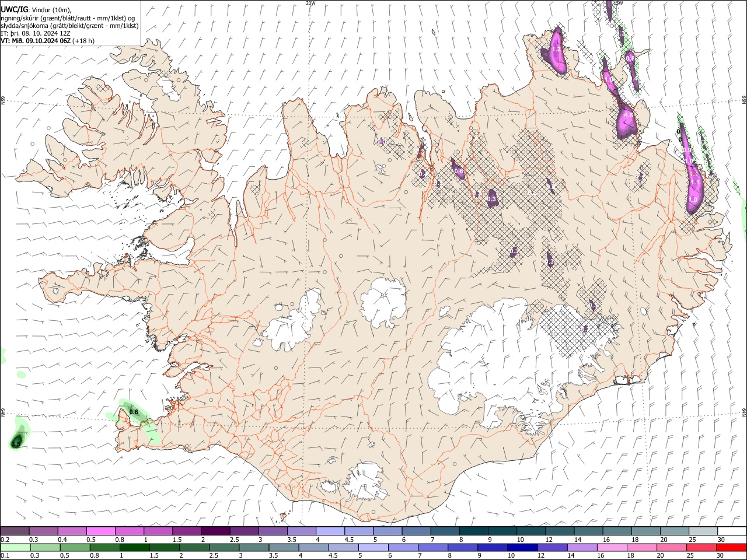Click the '15W' longitude label

pyautogui.click(x=619, y=3)
